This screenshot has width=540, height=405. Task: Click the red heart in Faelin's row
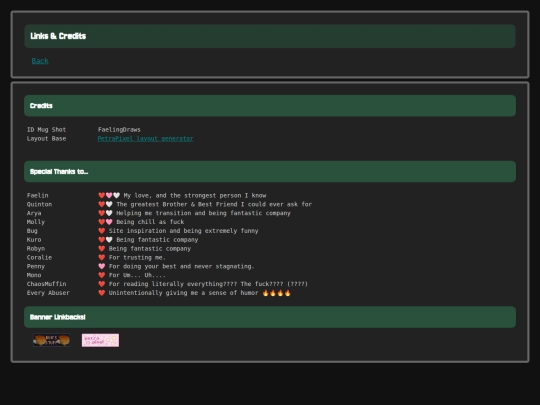102,195
